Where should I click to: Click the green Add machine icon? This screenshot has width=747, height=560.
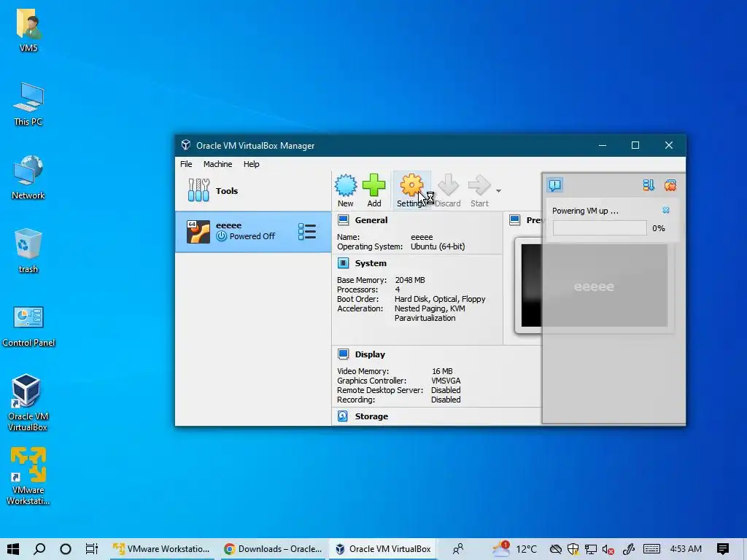(x=374, y=185)
